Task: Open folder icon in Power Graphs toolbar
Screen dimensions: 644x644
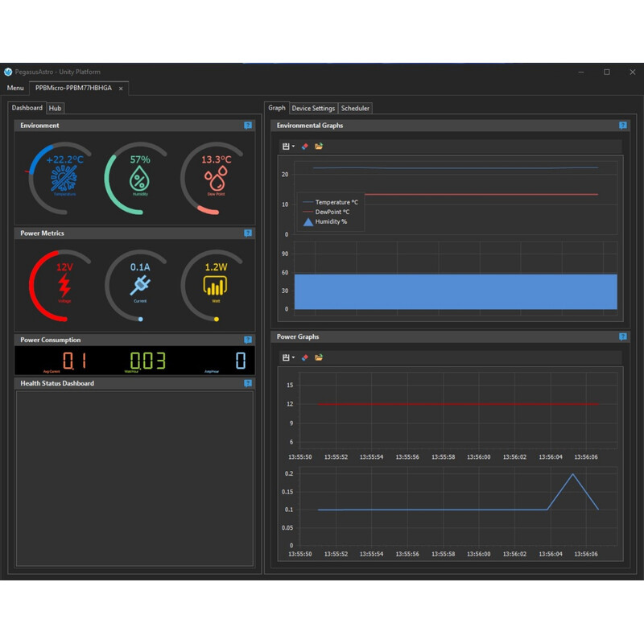Action: point(319,357)
